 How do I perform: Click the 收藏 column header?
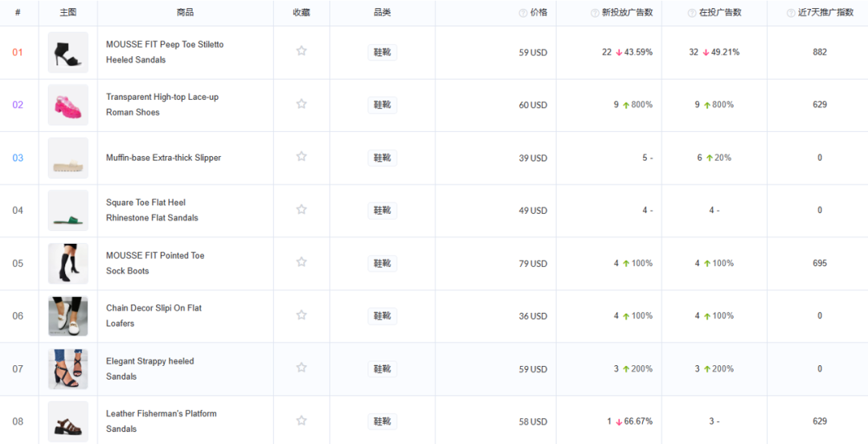(x=301, y=13)
